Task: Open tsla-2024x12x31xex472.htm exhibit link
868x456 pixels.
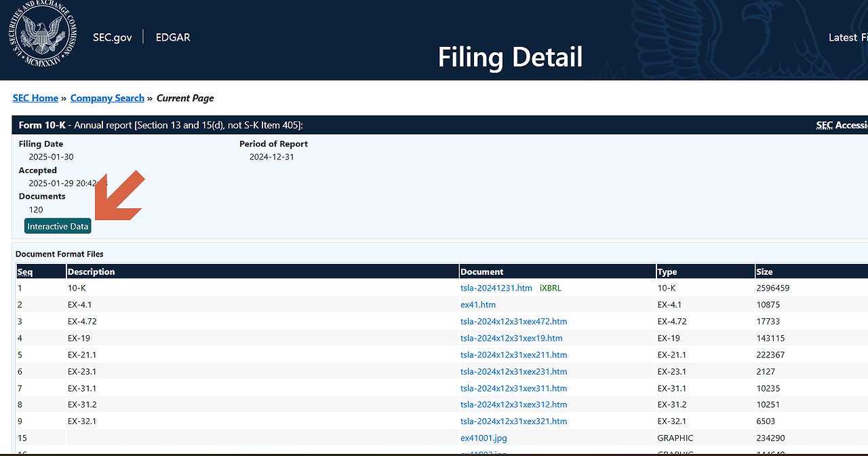Action: click(x=513, y=322)
